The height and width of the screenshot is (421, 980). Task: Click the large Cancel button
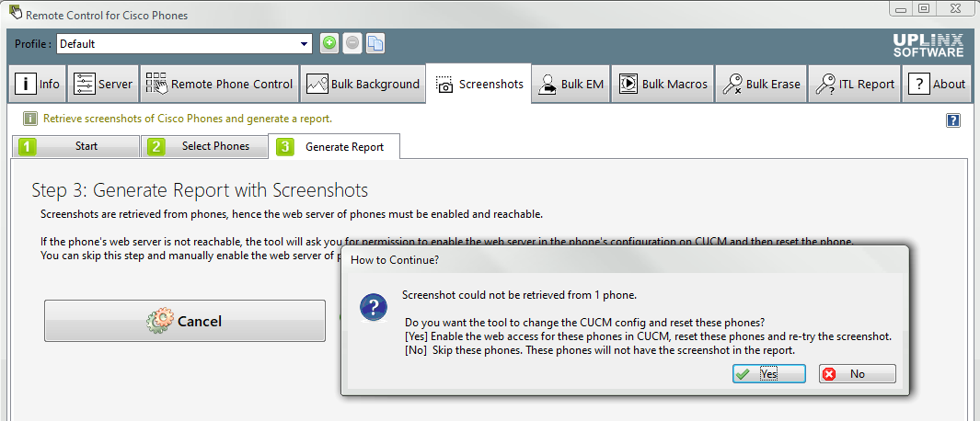(185, 321)
